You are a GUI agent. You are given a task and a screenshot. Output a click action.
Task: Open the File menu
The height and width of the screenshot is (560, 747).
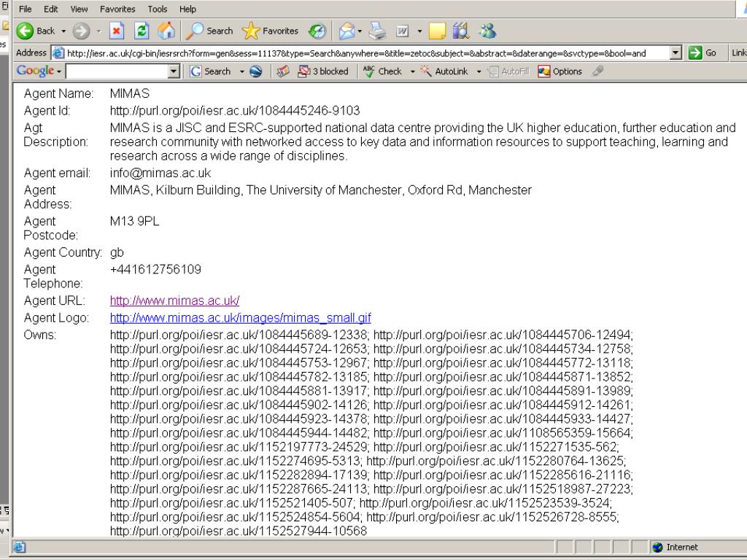(26, 9)
